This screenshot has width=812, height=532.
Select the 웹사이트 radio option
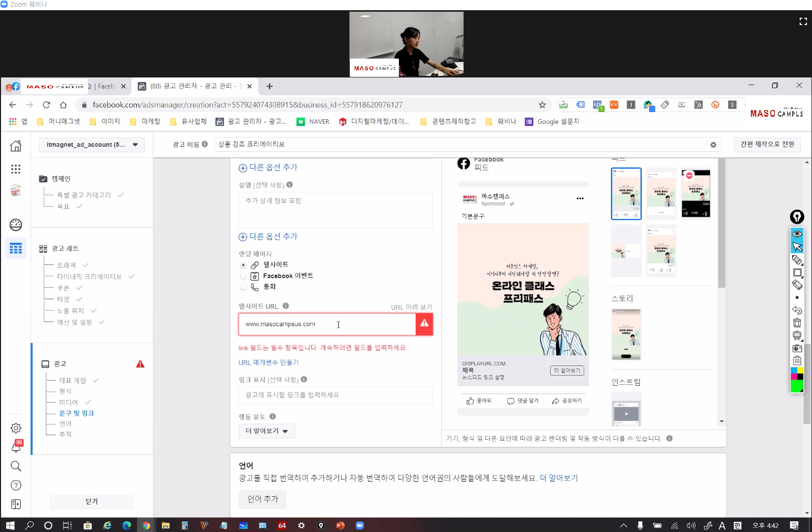point(243,265)
